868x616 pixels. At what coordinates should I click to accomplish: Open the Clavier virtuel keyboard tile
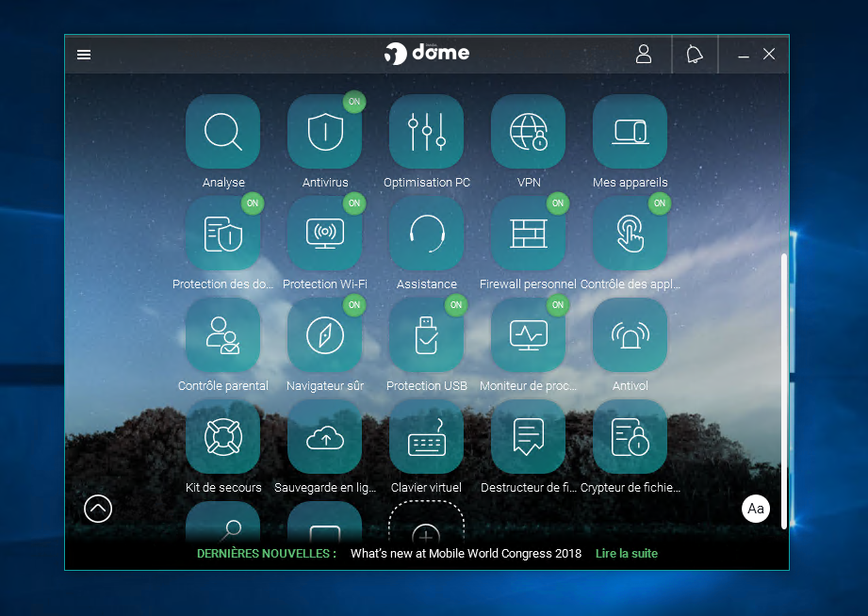426,437
